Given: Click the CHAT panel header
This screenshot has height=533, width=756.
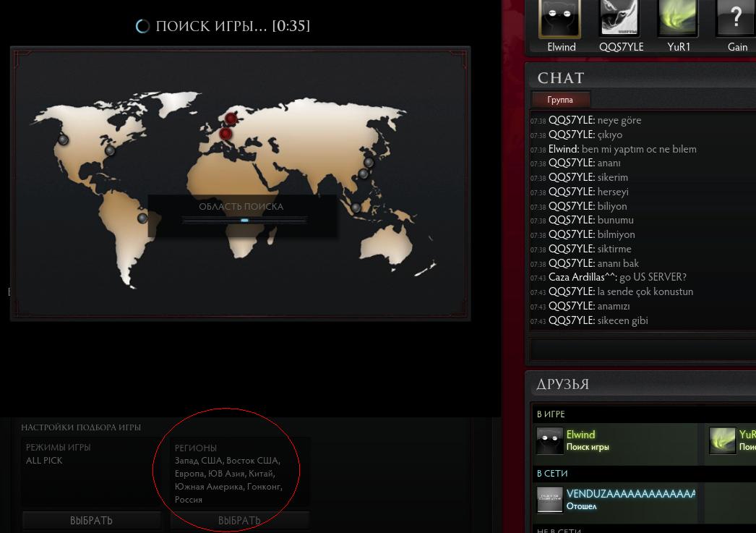Looking at the screenshot, I should 561,77.
